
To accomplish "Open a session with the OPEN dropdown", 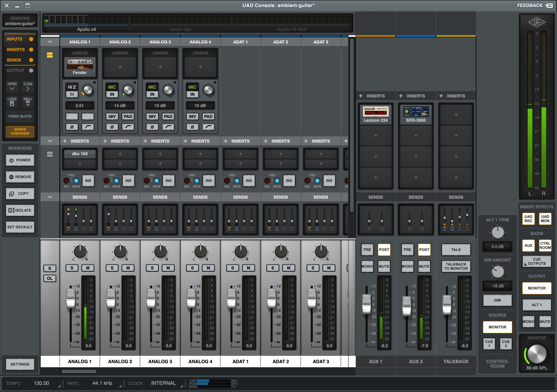I will pos(12,87).
